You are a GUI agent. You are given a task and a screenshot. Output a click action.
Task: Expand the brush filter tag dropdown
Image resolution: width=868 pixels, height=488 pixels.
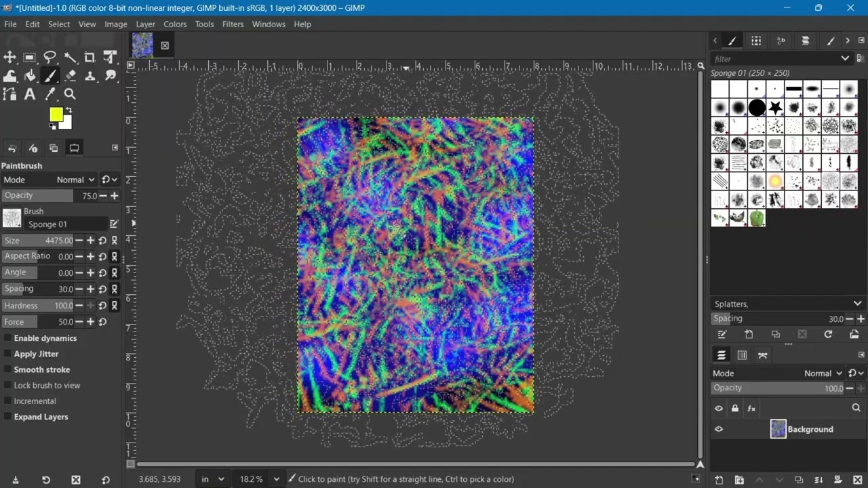click(845, 58)
